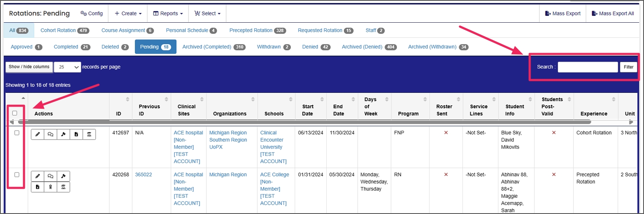Click the pencil edit icon for rotation 412697

(x=38, y=134)
